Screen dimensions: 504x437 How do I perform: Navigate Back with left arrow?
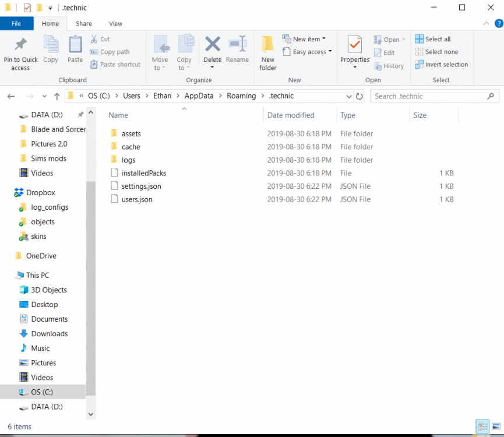point(11,96)
